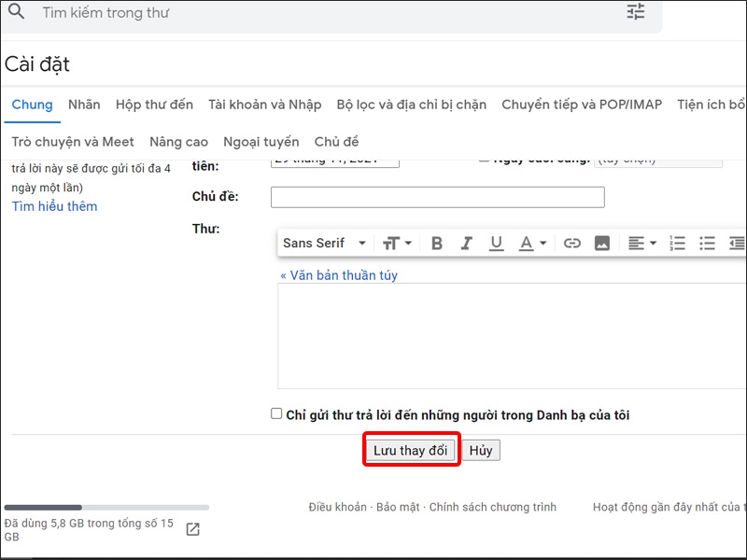
Task: Expand the text alignment dropdown
Action: pyautogui.click(x=641, y=243)
